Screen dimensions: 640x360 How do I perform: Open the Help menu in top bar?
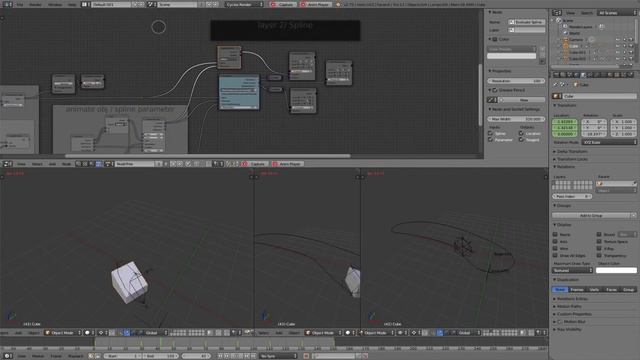(72, 4)
